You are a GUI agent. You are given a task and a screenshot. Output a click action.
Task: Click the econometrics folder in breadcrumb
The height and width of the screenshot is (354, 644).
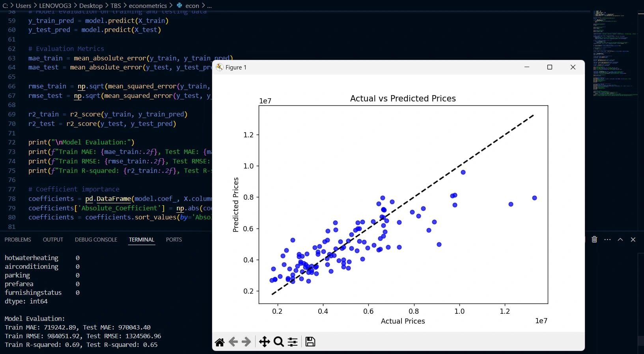click(x=147, y=6)
